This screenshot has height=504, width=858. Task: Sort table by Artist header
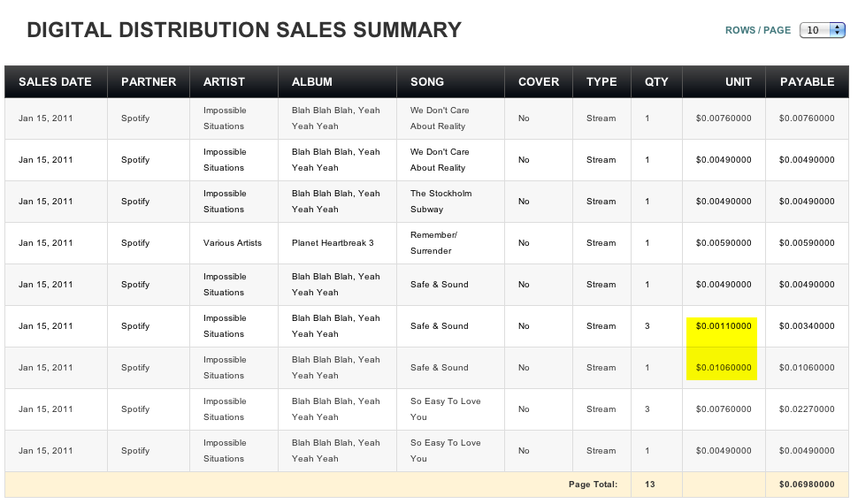point(224,82)
